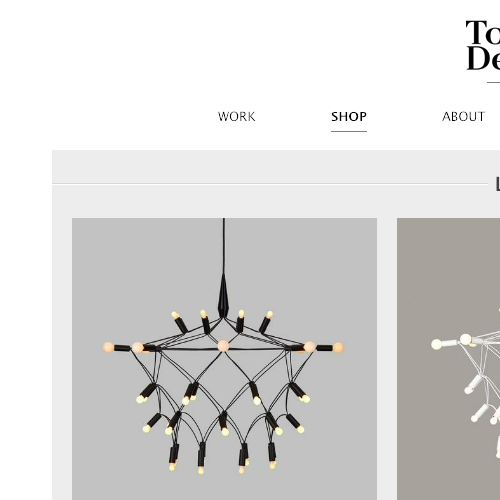
Task: Click the leftmost bulb of the white chandelier
Action: click(x=437, y=344)
